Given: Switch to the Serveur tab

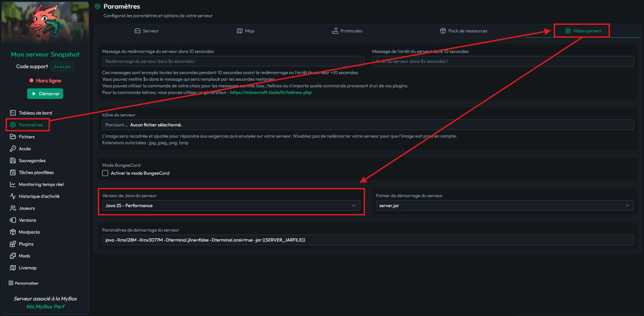Looking at the screenshot, I should point(146,31).
